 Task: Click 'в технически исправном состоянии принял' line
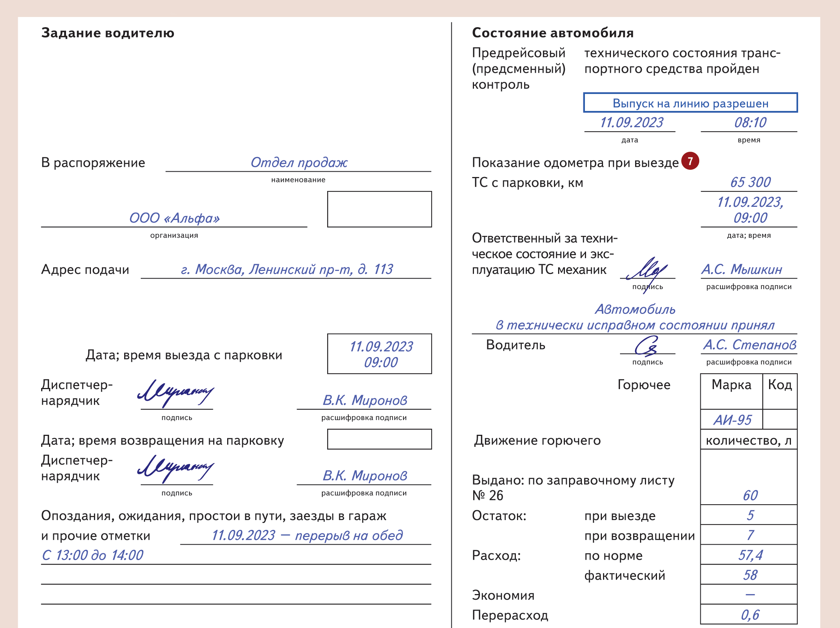(635, 325)
